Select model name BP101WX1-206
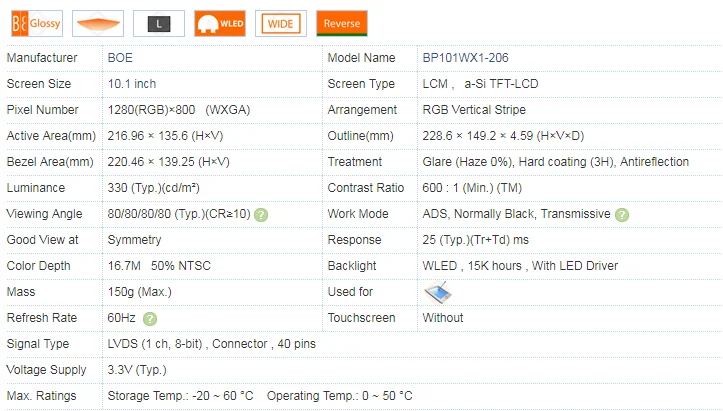The width and height of the screenshot is (723, 411). [465, 58]
